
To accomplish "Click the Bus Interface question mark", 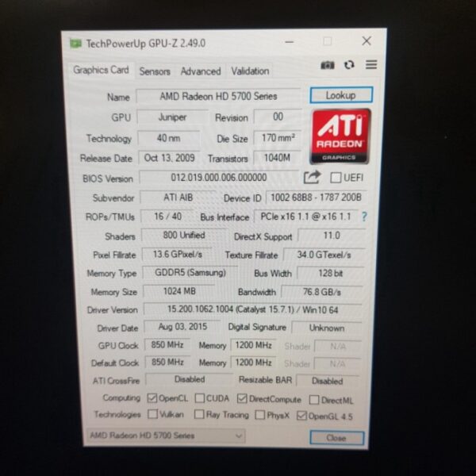I will pyautogui.click(x=364, y=217).
